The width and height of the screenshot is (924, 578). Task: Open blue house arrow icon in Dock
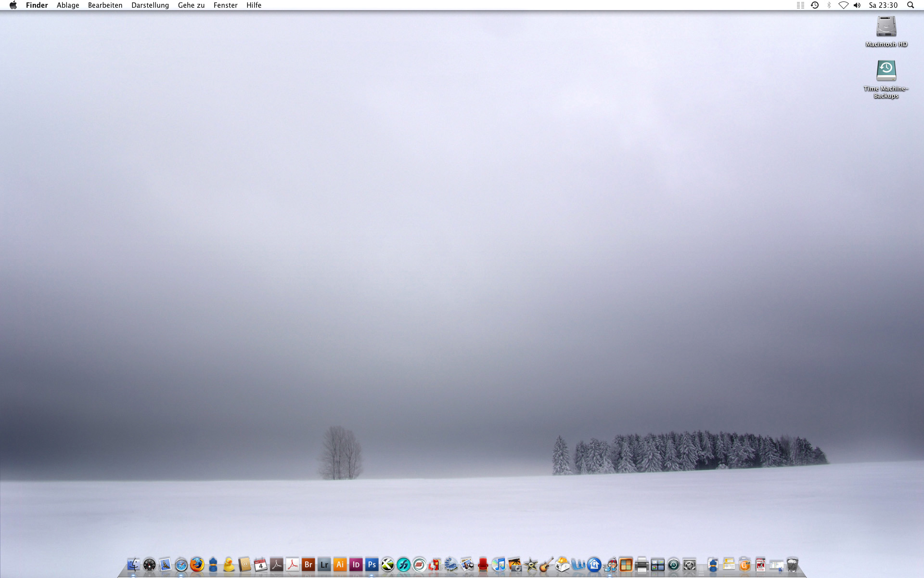click(594, 565)
